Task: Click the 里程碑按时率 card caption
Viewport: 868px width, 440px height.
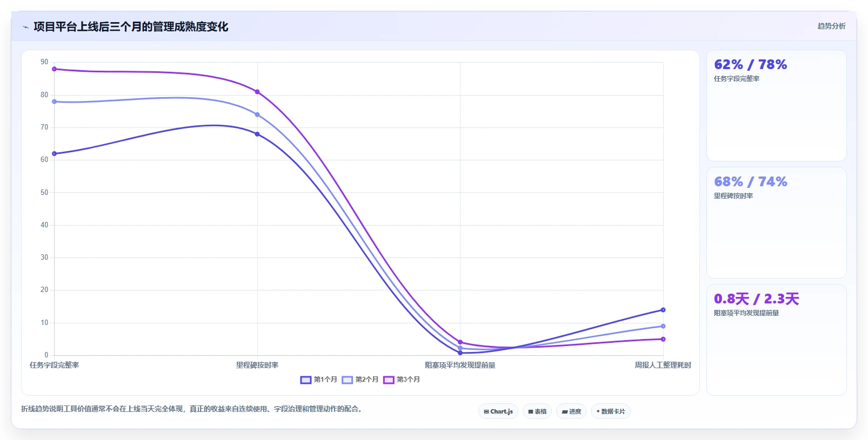Action: tap(733, 196)
